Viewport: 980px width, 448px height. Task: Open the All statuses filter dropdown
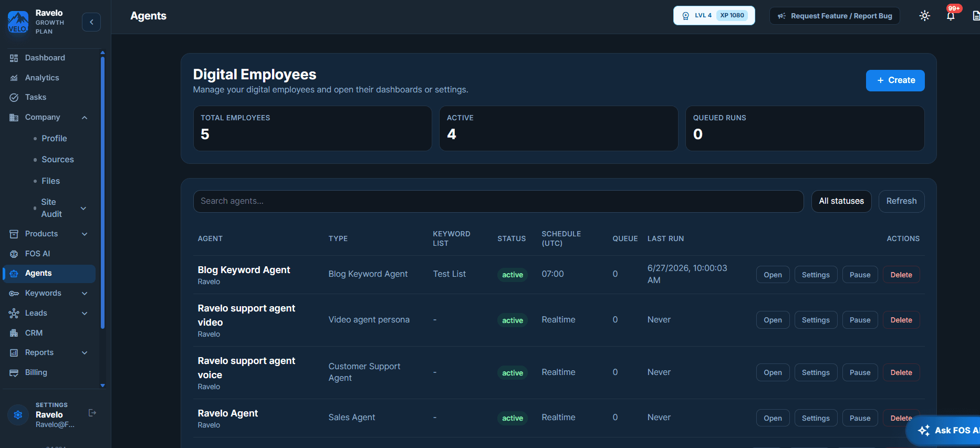pyautogui.click(x=841, y=201)
